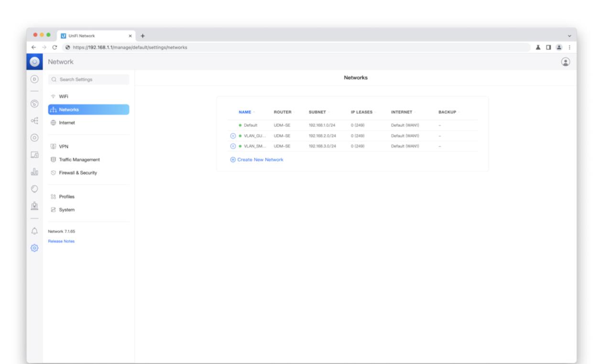Go to Firewall & Security settings

(77, 172)
